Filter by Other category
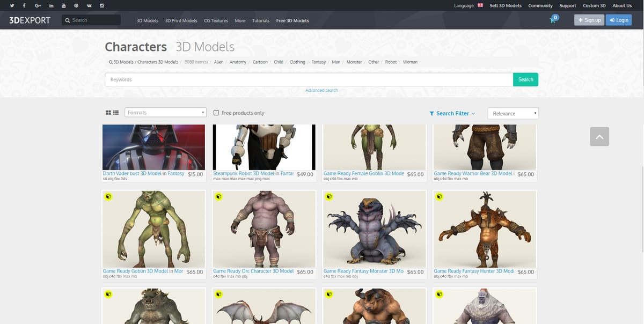 374,62
